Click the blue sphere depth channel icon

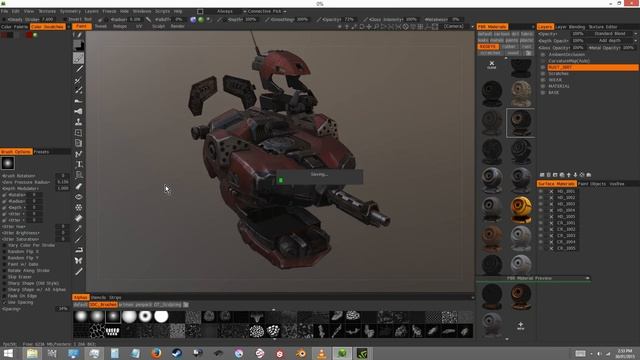[x=193, y=19]
